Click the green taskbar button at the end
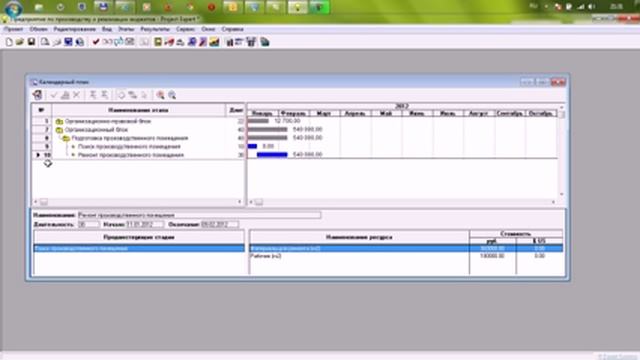Image resolution: width=640 pixels, height=360 pixels. coord(319,7)
